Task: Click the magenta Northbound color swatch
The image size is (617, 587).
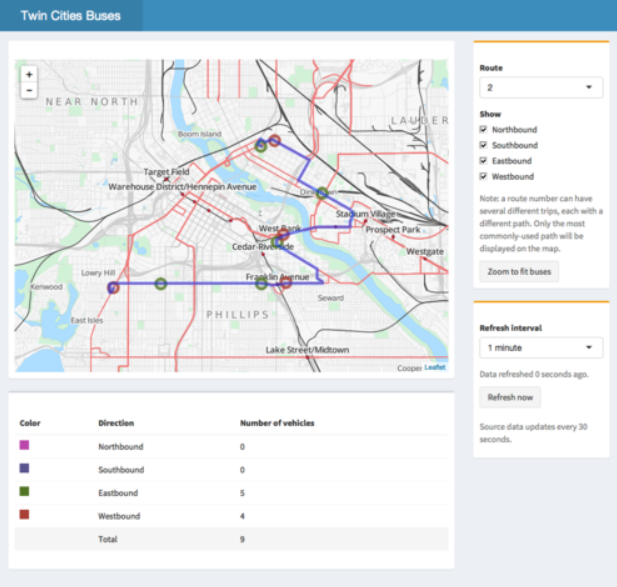Action: coord(25,446)
